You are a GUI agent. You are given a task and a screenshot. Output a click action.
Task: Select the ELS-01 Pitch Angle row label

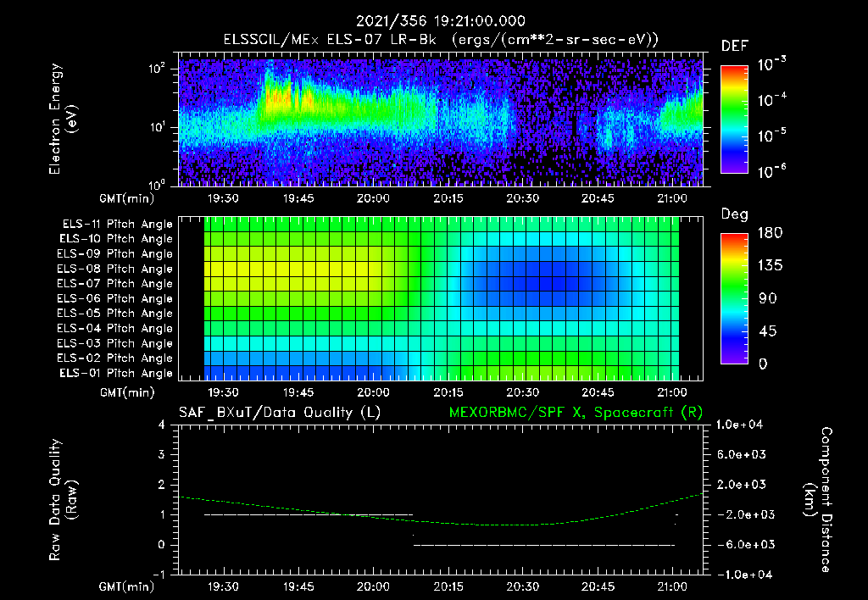(116, 373)
